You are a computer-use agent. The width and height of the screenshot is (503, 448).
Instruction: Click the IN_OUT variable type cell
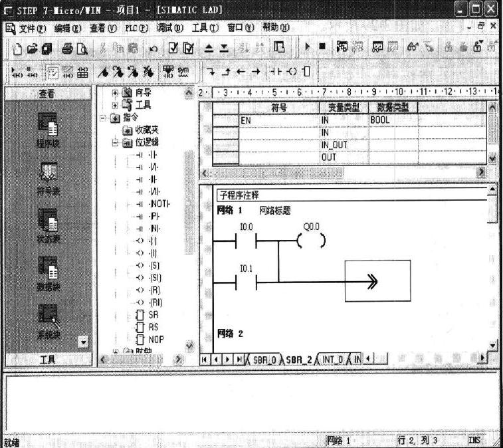tap(344, 145)
